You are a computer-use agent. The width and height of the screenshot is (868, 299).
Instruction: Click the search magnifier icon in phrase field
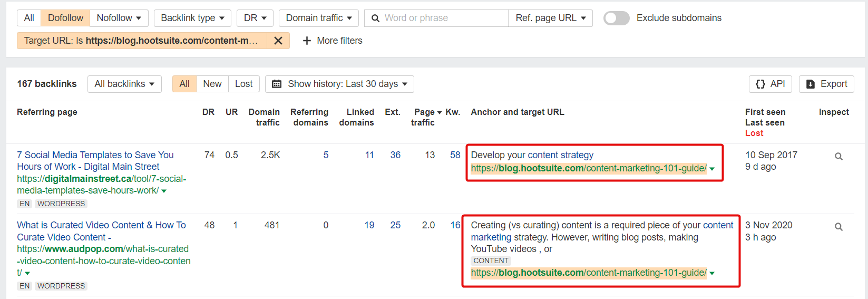(x=375, y=18)
